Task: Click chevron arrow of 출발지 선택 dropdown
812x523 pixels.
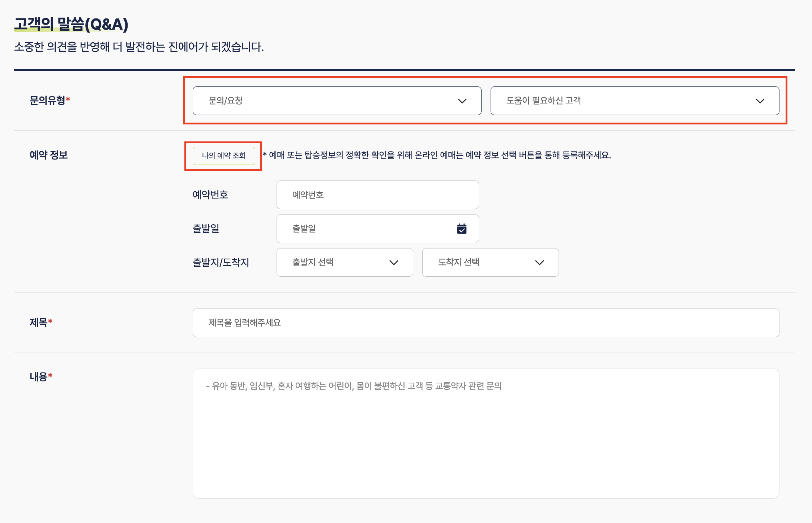Action: click(x=394, y=263)
